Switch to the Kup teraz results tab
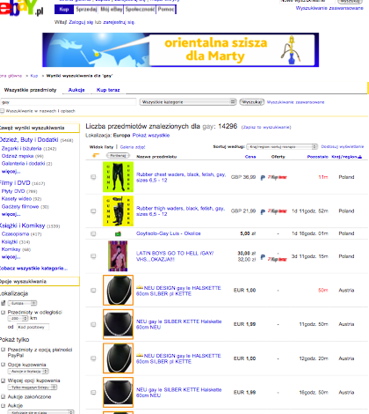Viewport: 369px width, 414px height. tap(108, 90)
